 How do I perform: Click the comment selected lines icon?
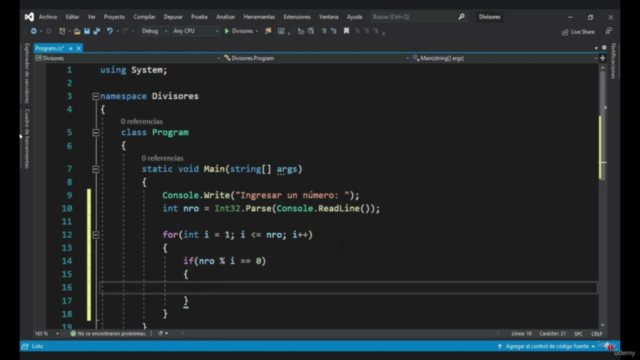point(301,31)
